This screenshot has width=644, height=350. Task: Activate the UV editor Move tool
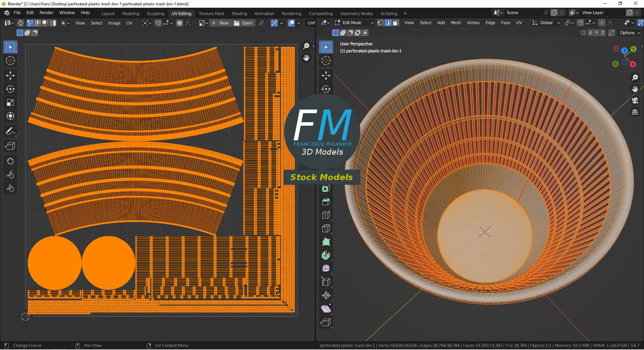pos(10,76)
